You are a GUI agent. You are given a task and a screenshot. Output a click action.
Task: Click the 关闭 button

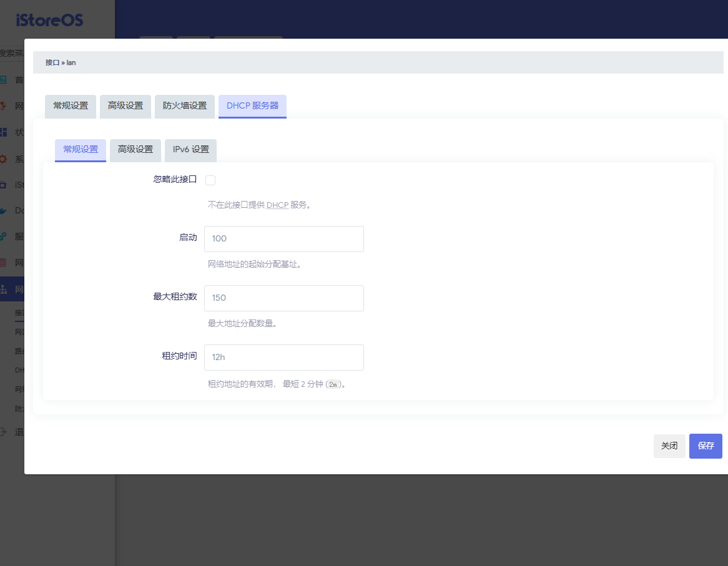(x=669, y=446)
